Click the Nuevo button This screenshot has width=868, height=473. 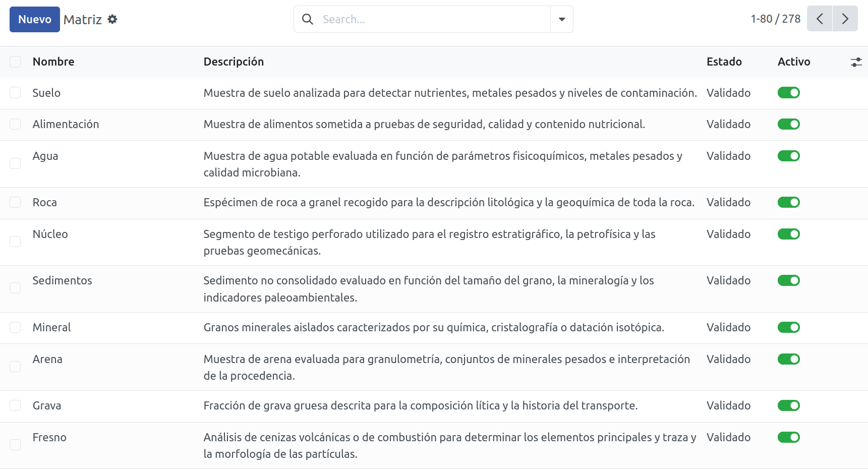(35, 19)
